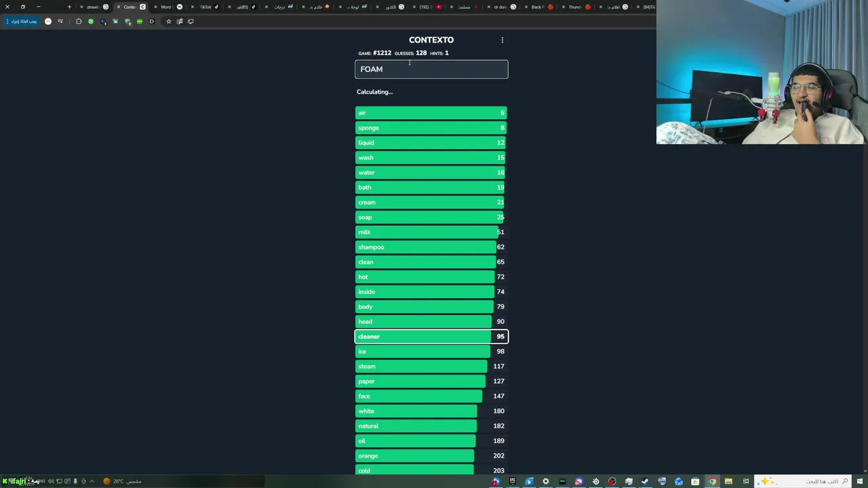Image resolution: width=868 pixels, height=488 pixels.
Task: Select the 'oil' guess row
Action: pos(431,441)
